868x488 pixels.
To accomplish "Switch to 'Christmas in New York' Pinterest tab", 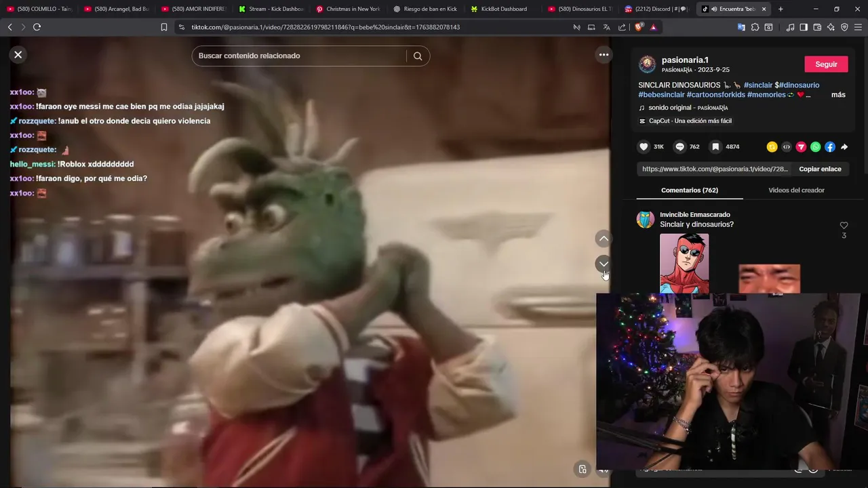I will tap(349, 9).
